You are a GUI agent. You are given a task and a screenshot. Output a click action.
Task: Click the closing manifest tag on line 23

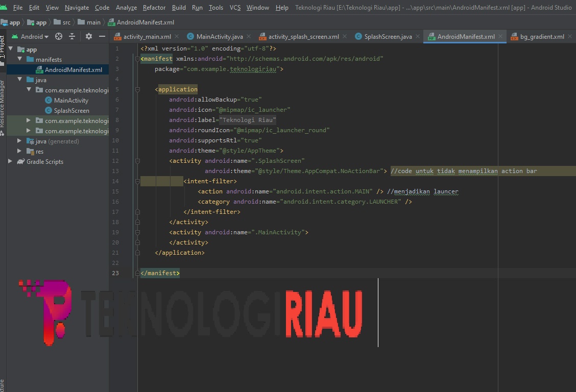(x=159, y=273)
